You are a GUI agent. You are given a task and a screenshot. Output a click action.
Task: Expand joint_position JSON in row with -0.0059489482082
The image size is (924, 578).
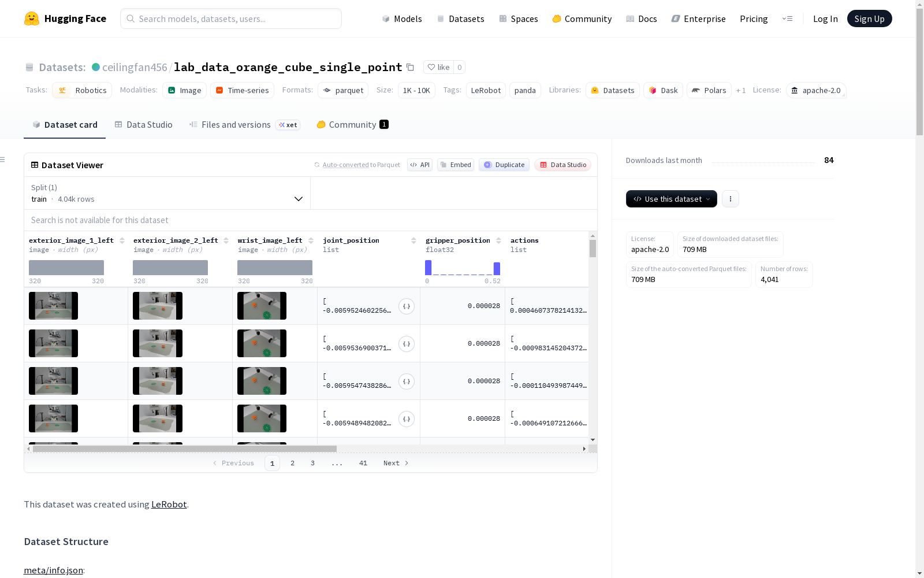coord(407,419)
